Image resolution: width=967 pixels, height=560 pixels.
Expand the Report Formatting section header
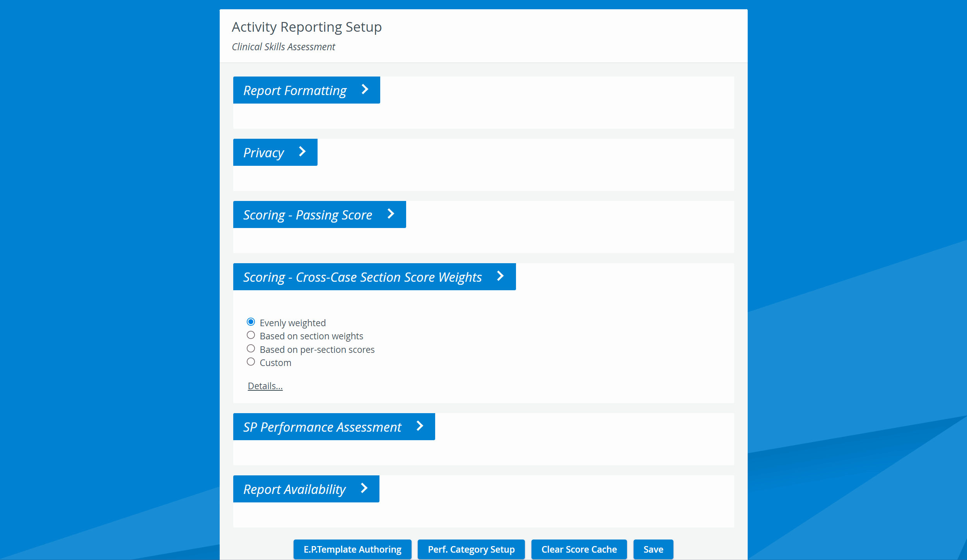coord(306,90)
